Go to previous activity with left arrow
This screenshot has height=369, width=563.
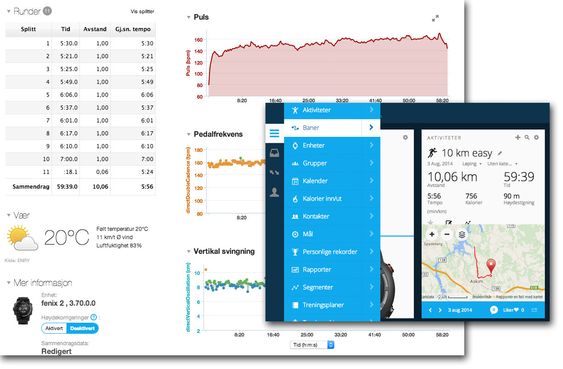point(430,310)
